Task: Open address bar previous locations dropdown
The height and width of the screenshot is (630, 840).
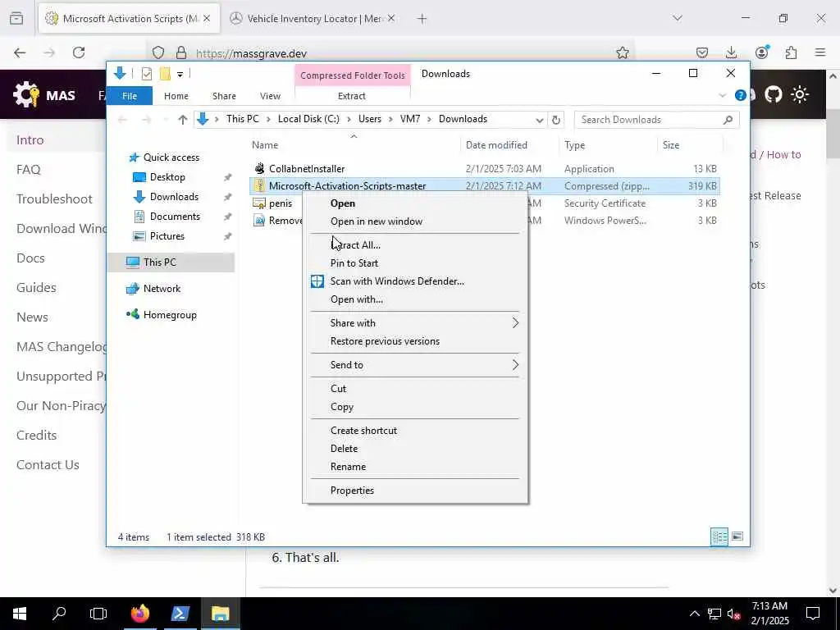Action: click(x=540, y=120)
